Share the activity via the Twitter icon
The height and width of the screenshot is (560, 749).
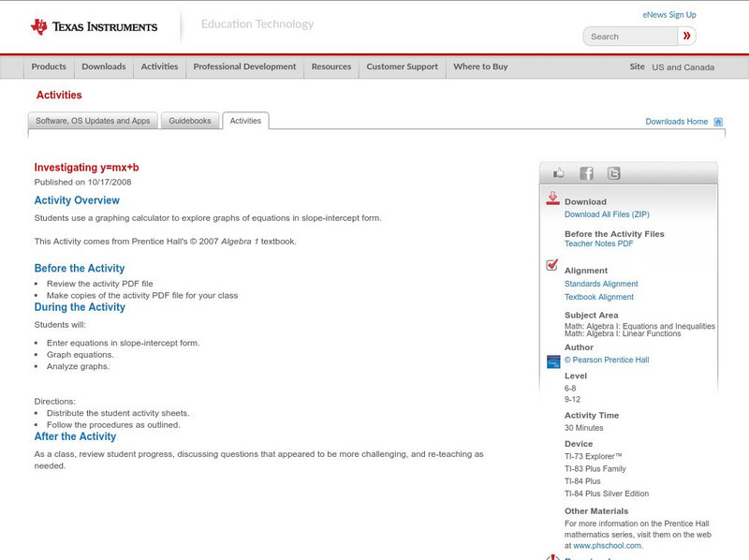click(x=613, y=173)
